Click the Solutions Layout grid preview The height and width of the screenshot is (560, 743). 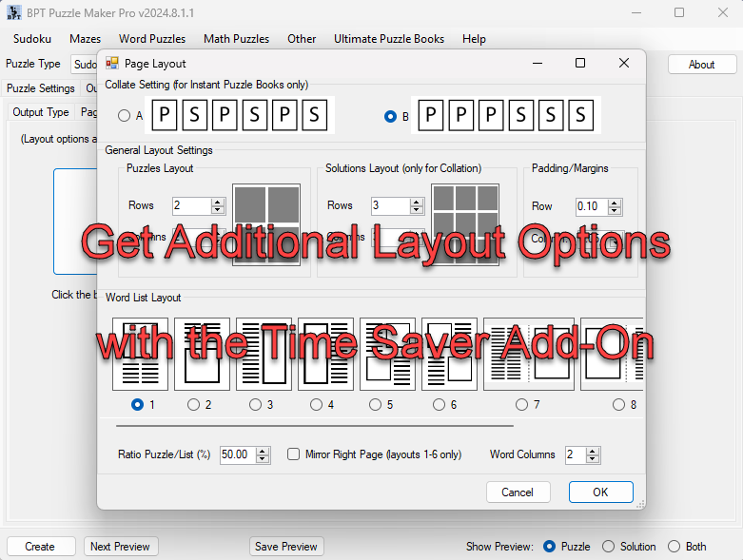tap(465, 224)
